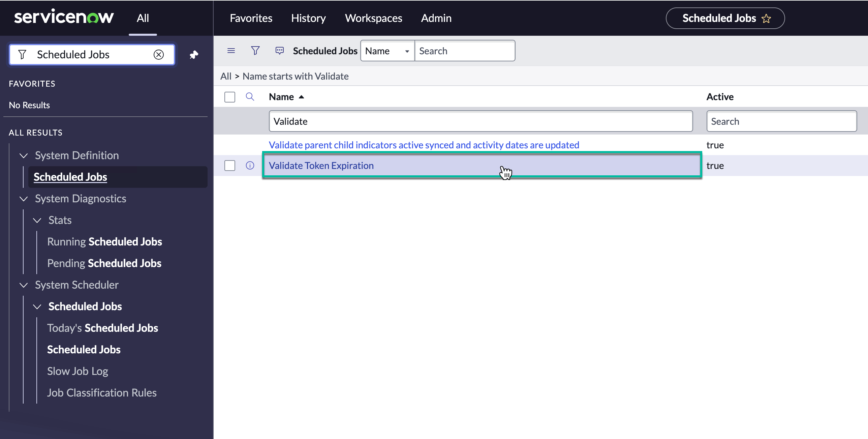The width and height of the screenshot is (868, 439).
Task: Open the Admin menu
Action: pyautogui.click(x=436, y=18)
